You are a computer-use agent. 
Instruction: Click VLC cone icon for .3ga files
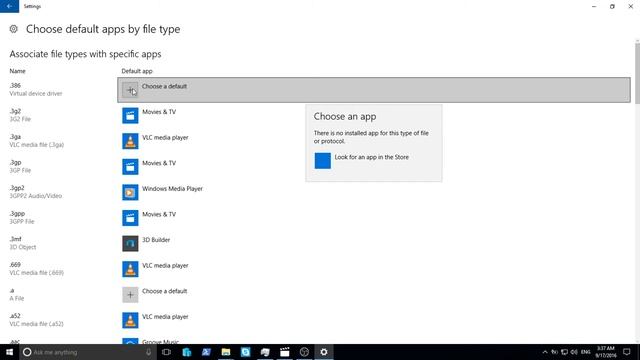pos(130,141)
